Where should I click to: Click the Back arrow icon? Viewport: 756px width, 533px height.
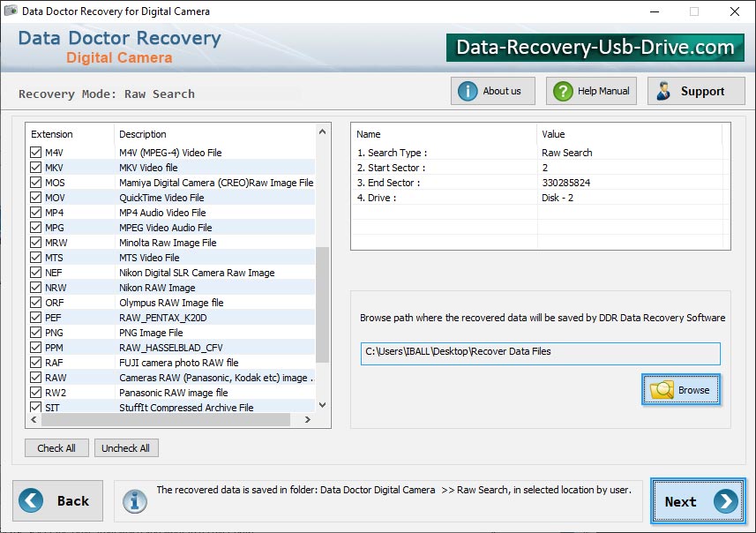click(x=31, y=500)
